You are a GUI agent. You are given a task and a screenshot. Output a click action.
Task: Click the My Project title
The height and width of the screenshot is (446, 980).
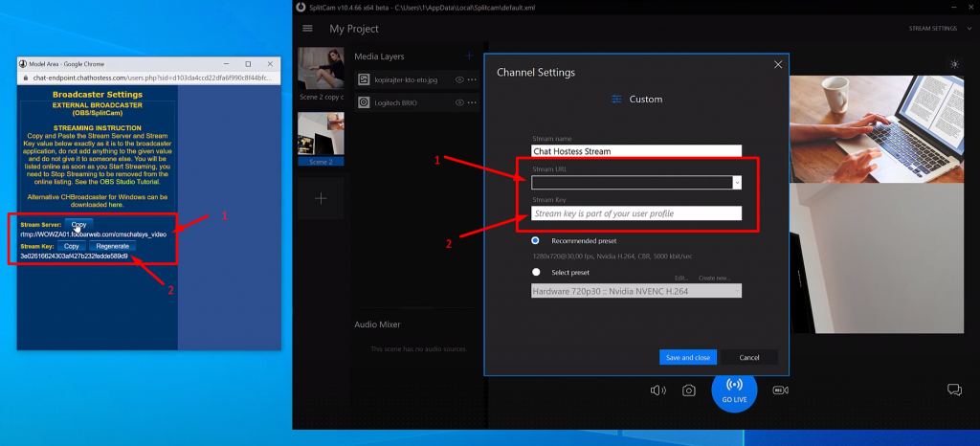click(x=354, y=29)
